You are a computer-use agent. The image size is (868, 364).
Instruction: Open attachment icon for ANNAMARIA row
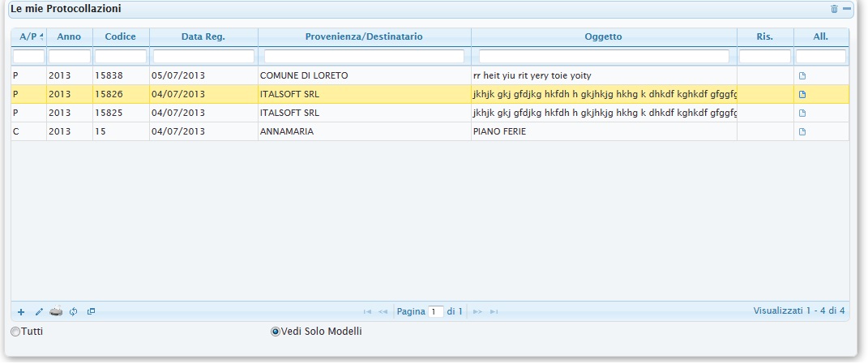coord(802,131)
